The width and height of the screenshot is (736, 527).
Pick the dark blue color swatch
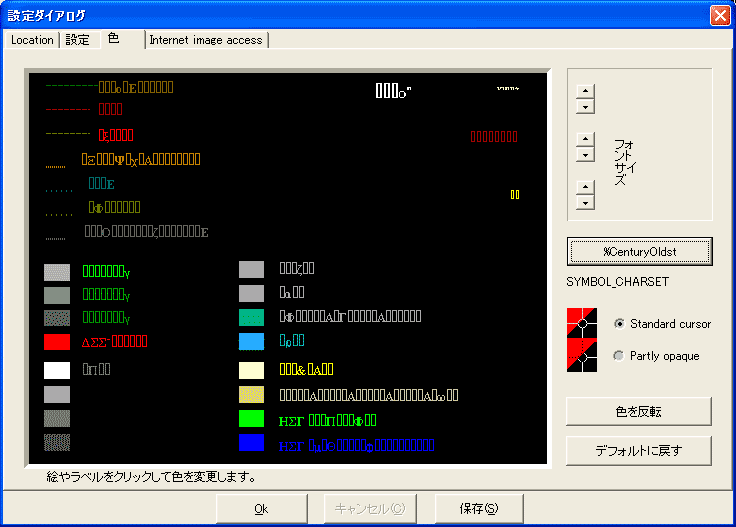coord(251,443)
